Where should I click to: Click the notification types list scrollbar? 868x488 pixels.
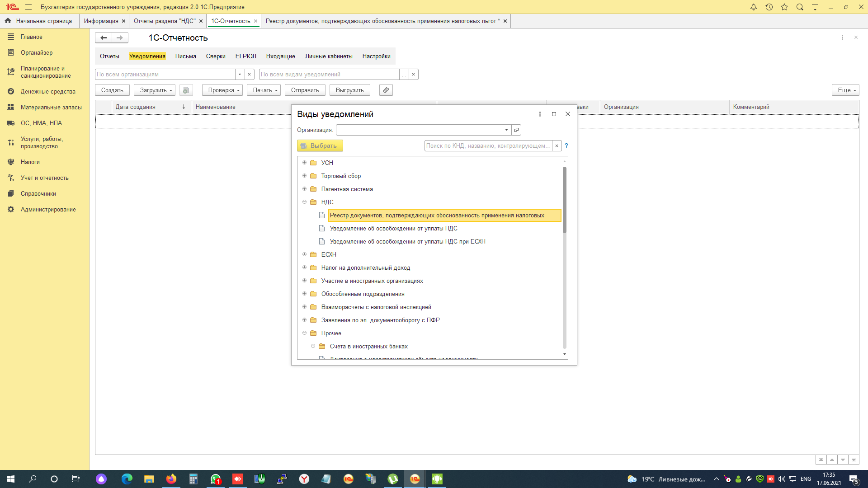click(x=564, y=200)
